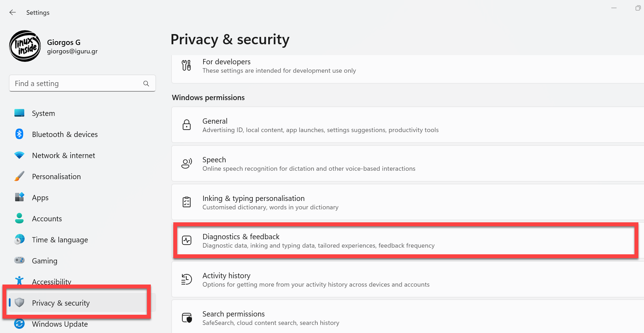Screen dimensions: 644x333
Task: Click the Speech settings icon
Action: click(x=187, y=163)
